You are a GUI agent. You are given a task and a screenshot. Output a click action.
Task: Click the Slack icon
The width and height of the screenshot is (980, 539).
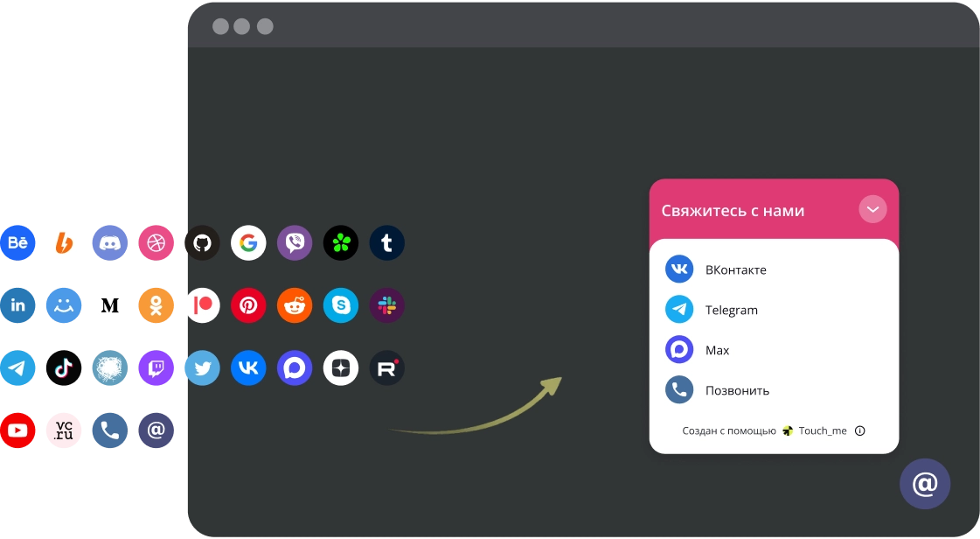tap(386, 305)
